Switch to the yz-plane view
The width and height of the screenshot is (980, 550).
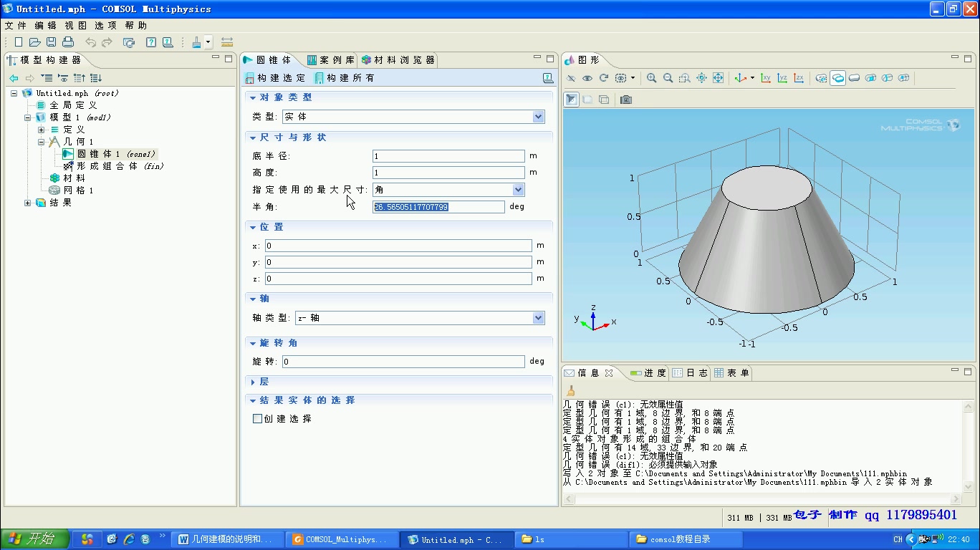tap(782, 78)
